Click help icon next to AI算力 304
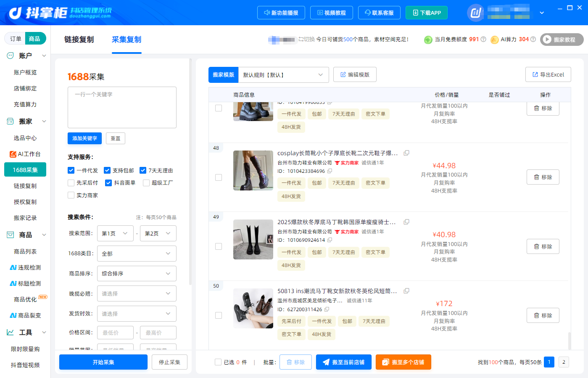588x378 pixels. (x=533, y=39)
